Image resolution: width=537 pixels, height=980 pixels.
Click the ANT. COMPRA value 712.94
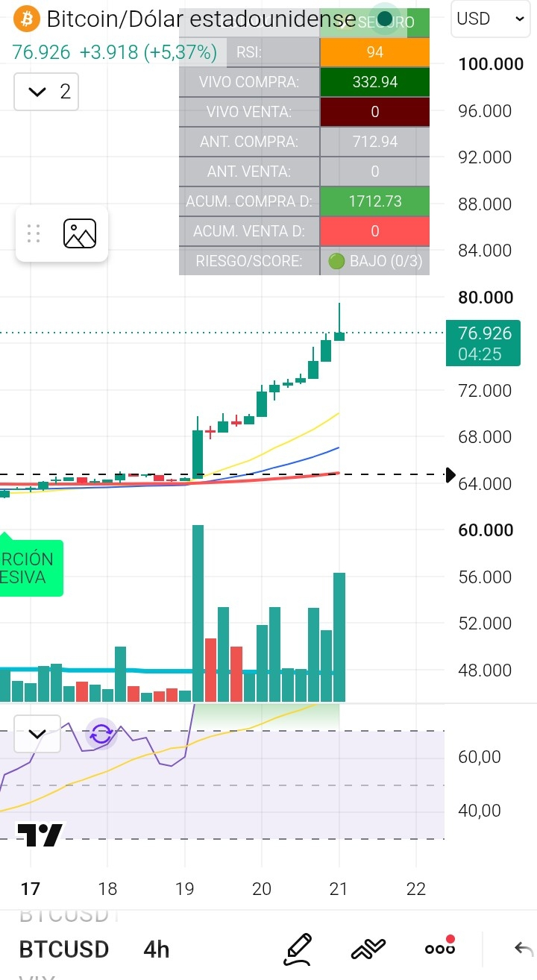coord(374,142)
